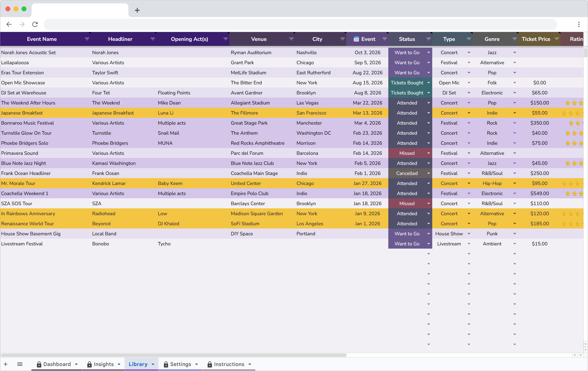Open the Status dropdown for Norah Jones Acoustic Set

pos(429,53)
